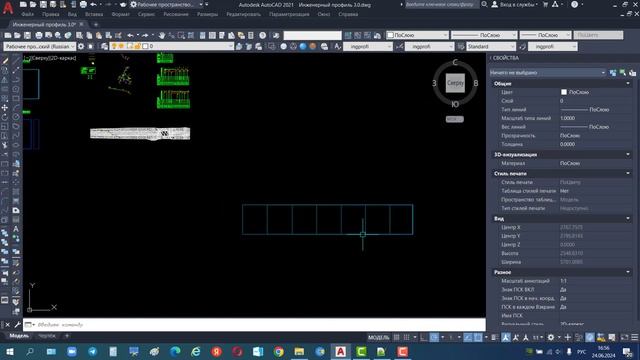The height and width of the screenshot is (360, 640).
Task: Open the ПоСлою color control dropdown
Action: tap(417, 35)
